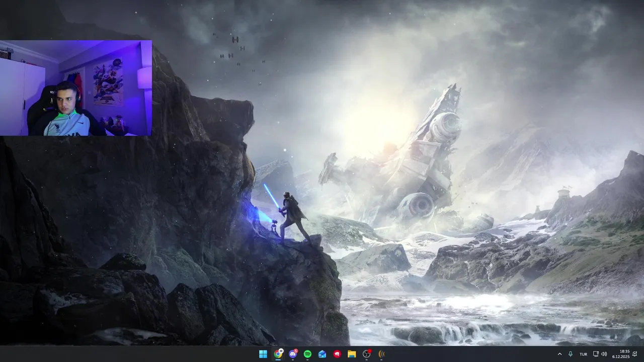Switch the TUR keyboard language indicator
This screenshot has height=362, width=644.
pos(583,354)
